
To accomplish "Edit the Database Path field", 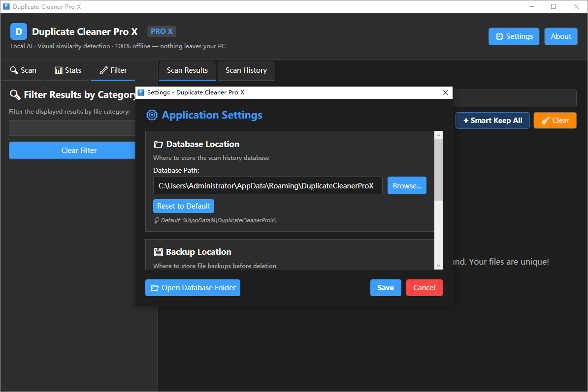I will (268, 186).
